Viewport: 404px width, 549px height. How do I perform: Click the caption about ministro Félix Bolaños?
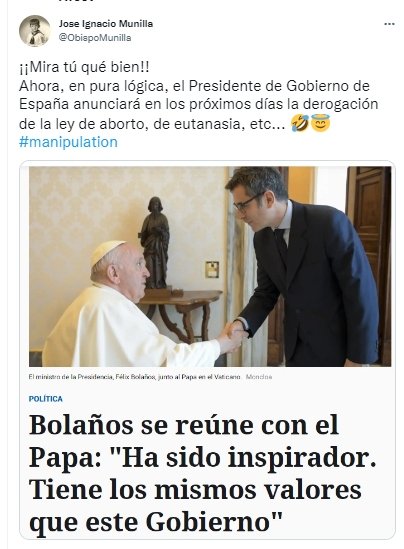(x=134, y=377)
